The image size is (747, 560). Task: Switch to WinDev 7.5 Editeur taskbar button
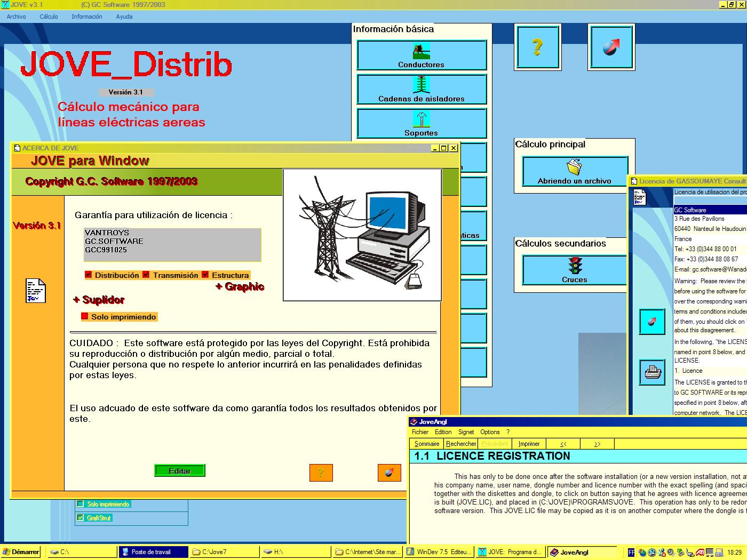(439, 552)
